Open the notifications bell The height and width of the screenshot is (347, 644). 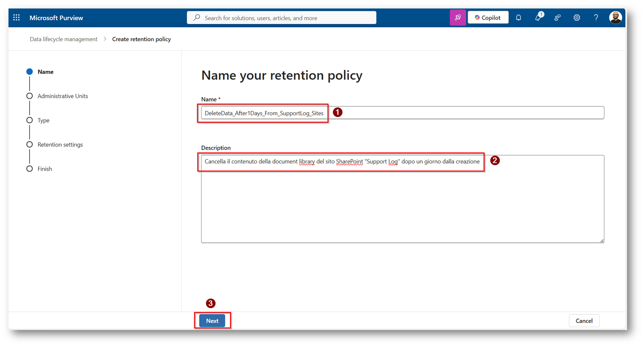click(x=519, y=18)
